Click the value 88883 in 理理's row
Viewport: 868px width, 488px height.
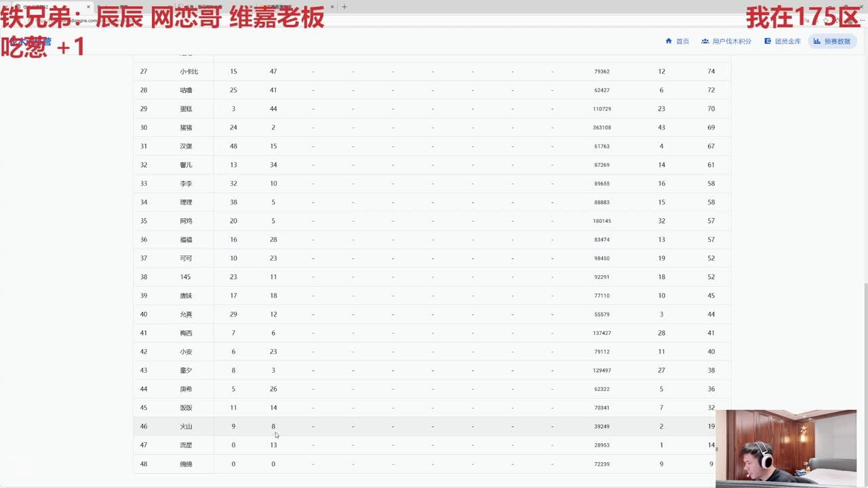tap(601, 202)
